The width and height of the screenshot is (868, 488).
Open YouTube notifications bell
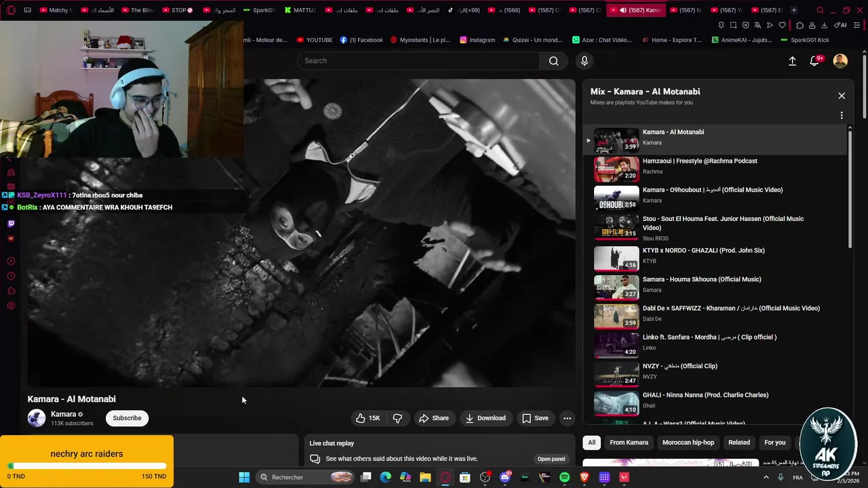click(815, 61)
